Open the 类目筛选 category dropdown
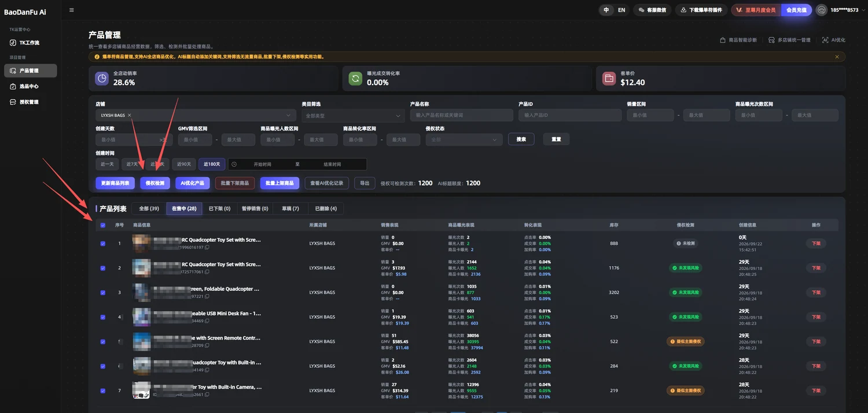Viewport: 868px width, 413px height. click(352, 115)
